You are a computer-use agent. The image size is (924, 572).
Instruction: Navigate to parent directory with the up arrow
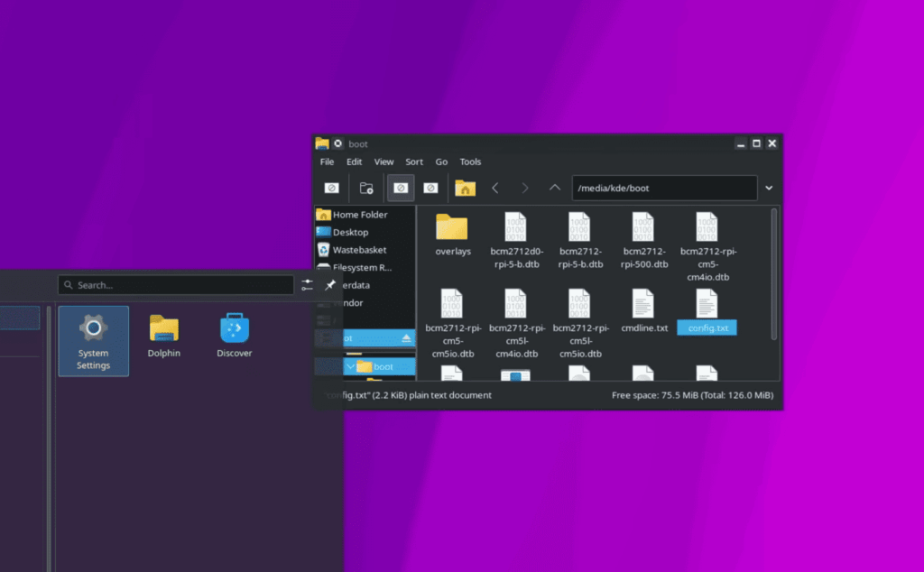point(554,188)
